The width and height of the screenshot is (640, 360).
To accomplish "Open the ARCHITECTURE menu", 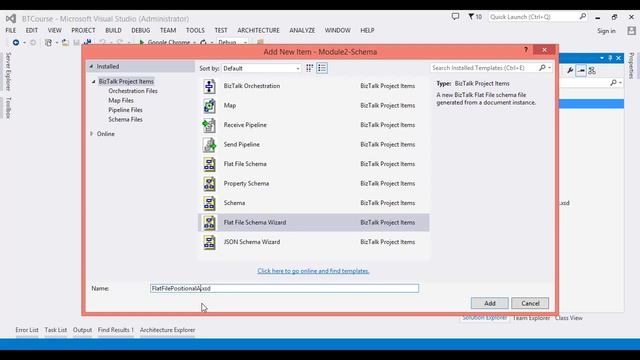I will click(258, 30).
